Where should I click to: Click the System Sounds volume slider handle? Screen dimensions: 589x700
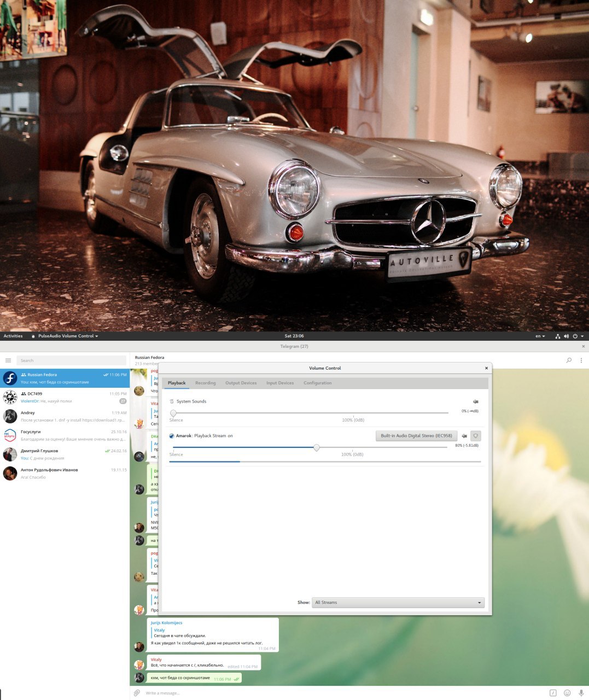coord(173,413)
